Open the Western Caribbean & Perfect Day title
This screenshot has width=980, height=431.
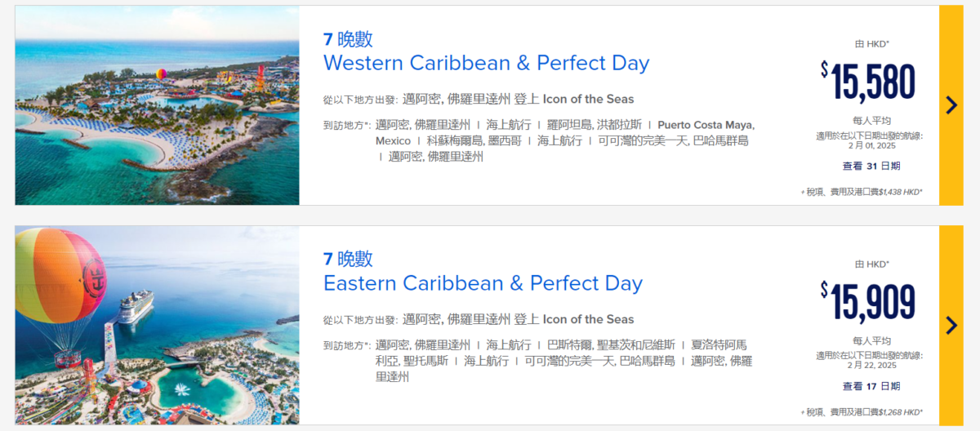pyautogui.click(x=486, y=63)
